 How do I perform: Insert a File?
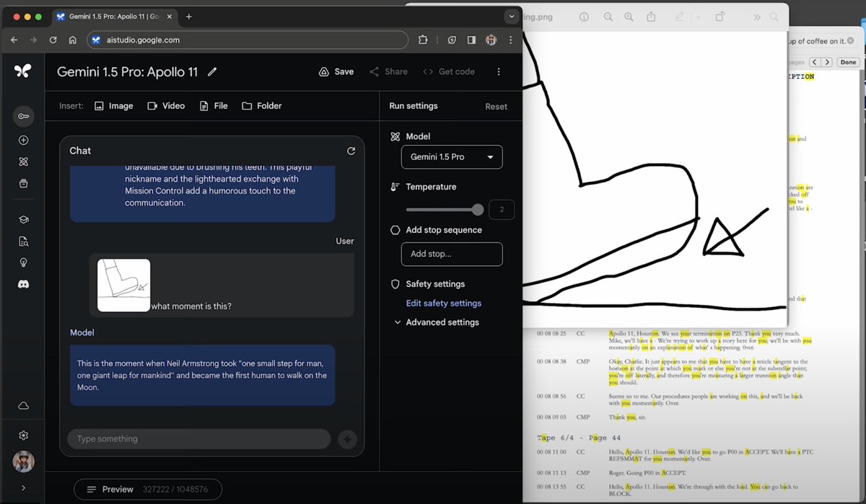(x=214, y=106)
